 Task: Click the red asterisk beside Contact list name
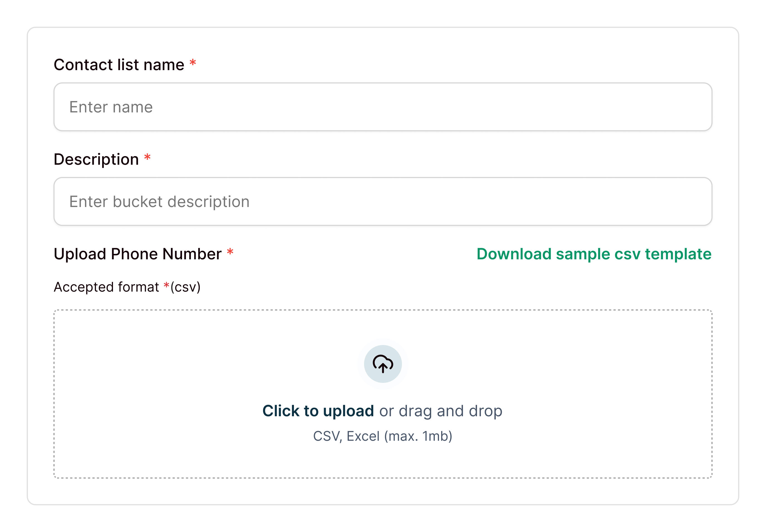193,62
